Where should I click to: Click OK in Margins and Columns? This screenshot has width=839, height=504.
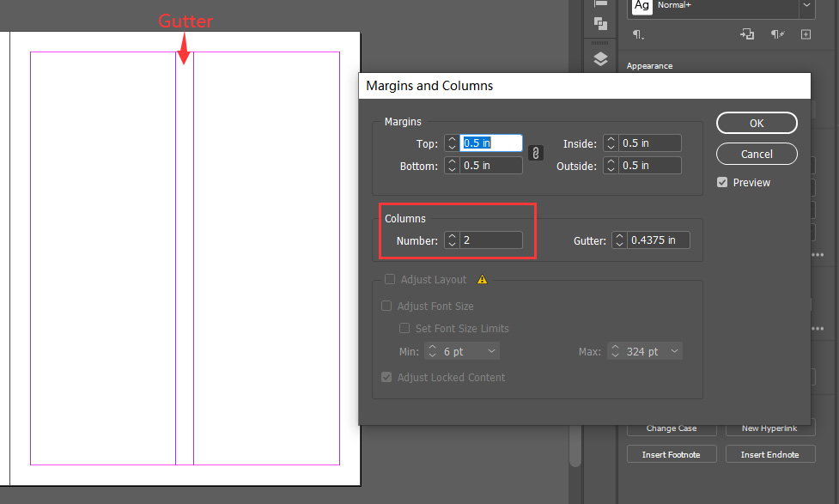pyautogui.click(x=757, y=123)
